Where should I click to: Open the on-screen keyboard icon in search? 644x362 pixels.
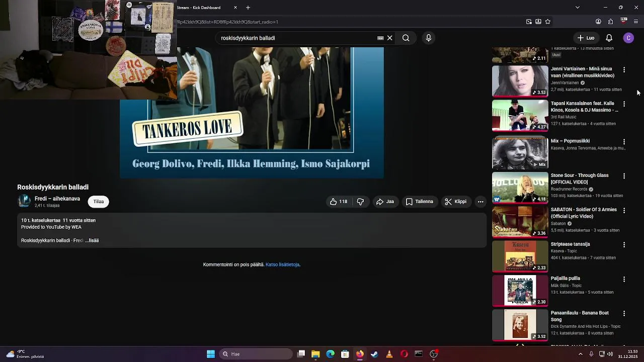[380, 38]
